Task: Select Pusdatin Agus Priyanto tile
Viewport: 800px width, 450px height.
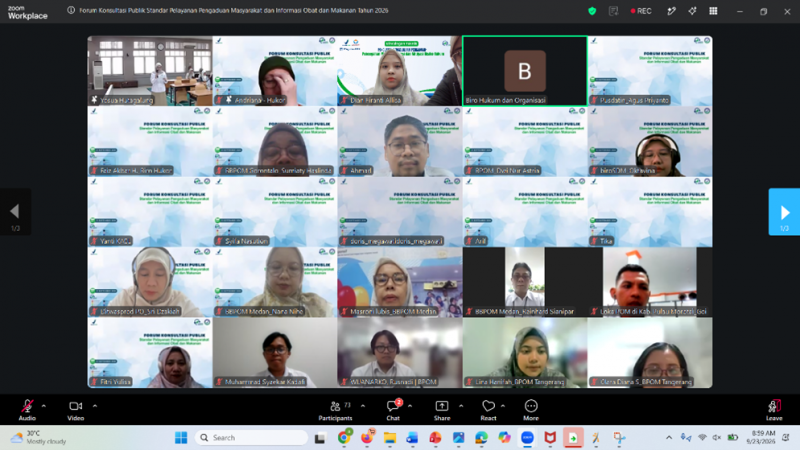Action: click(650, 71)
